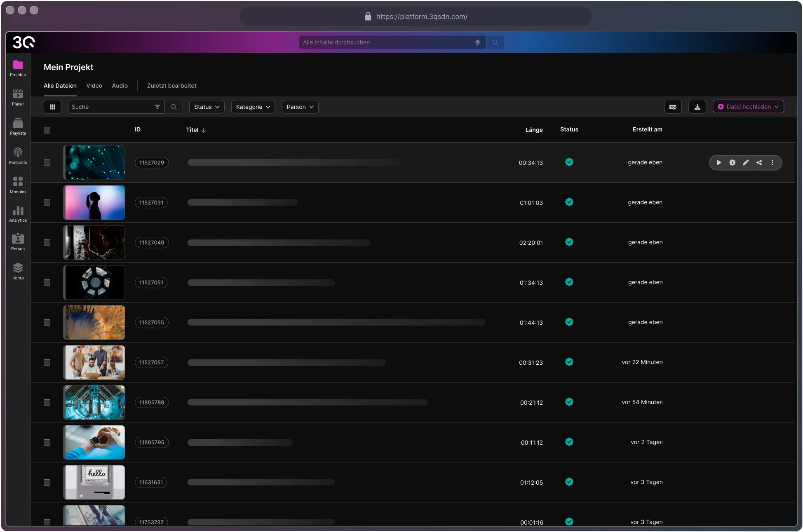Sort by Erstellt am column header
803x532 pixels.
647,129
